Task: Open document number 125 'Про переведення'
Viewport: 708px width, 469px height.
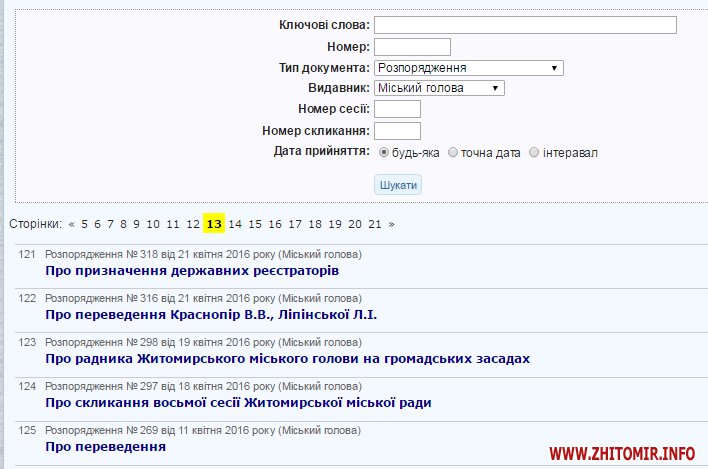Action: (x=105, y=446)
